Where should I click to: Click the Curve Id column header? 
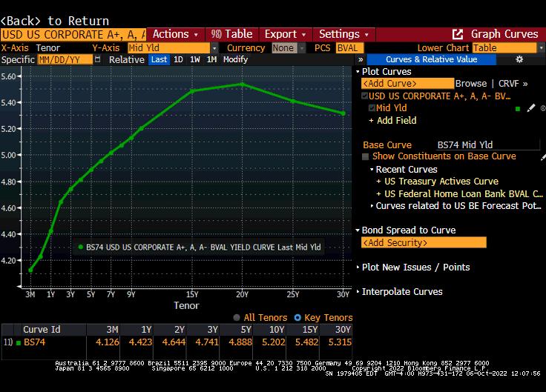pos(42,330)
